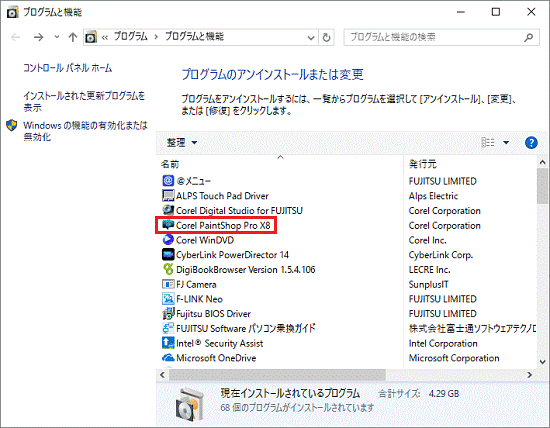550x428 pixels.
Task: Select the Intel Security Assist name
Action: [220, 343]
